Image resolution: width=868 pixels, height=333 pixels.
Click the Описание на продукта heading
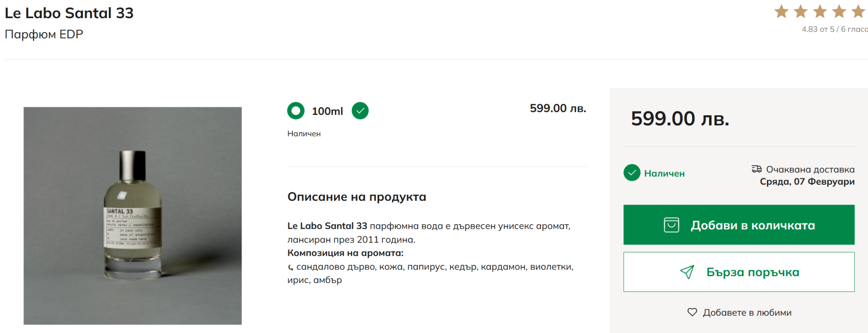pyautogui.click(x=356, y=197)
